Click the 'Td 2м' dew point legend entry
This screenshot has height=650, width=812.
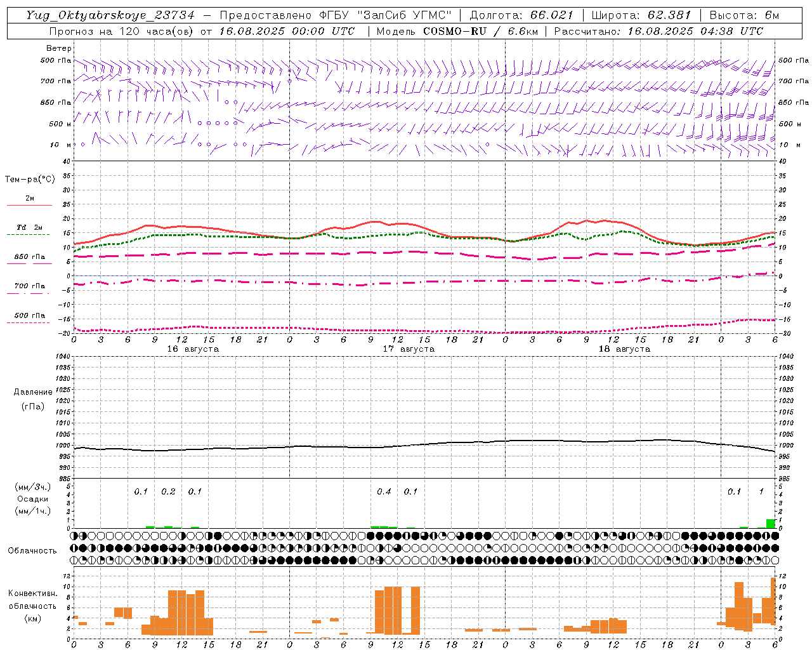coord(30,227)
